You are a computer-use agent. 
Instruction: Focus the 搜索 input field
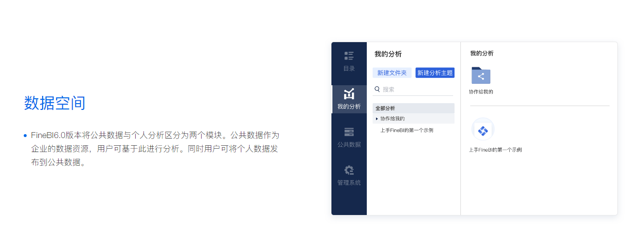click(413, 89)
